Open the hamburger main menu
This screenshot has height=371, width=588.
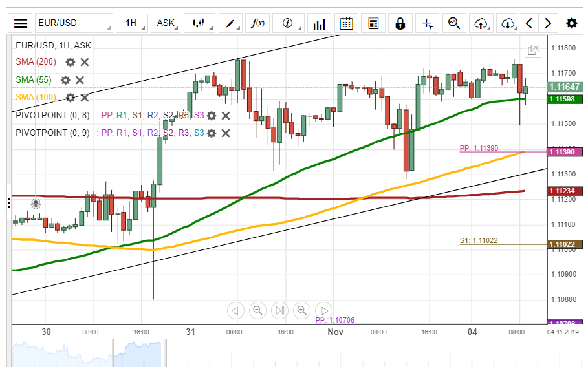[21, 23]
